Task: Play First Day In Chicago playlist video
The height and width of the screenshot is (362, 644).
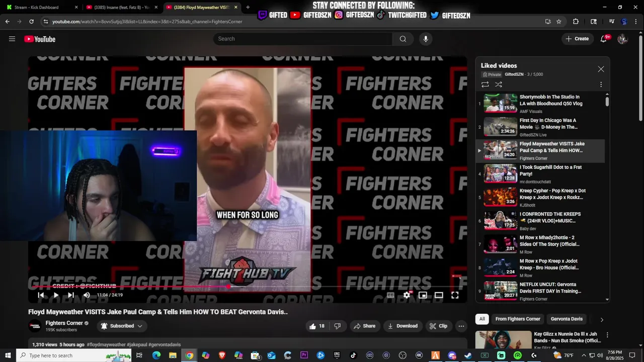Action: click(x=540, y=127)
